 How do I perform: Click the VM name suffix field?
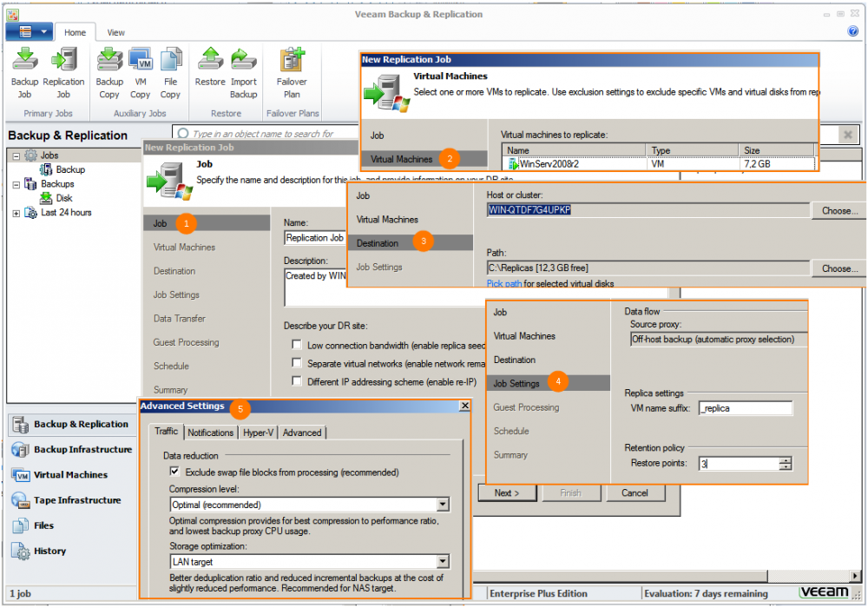point(745,408)
